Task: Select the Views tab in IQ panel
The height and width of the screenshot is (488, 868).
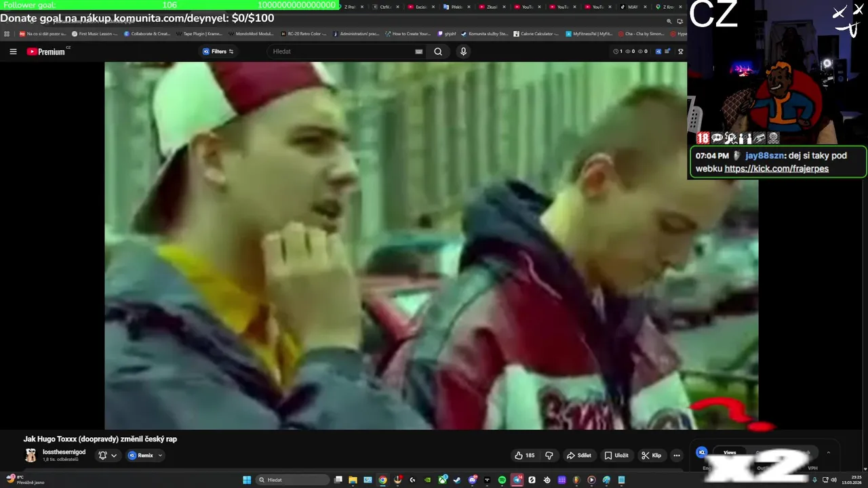Action: (x=730, y=453)
